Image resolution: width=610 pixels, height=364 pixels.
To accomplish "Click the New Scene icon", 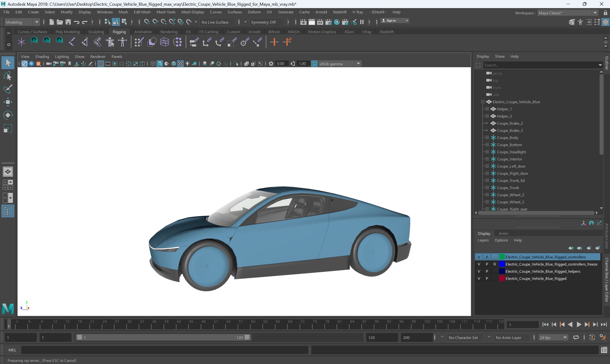I will [x=51, y=22].
